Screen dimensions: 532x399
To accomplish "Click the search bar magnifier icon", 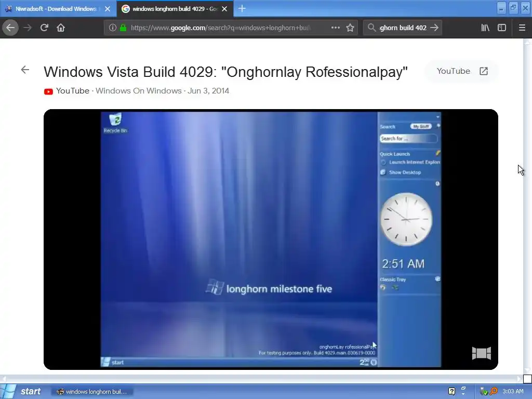I will [x=372, y=28].
